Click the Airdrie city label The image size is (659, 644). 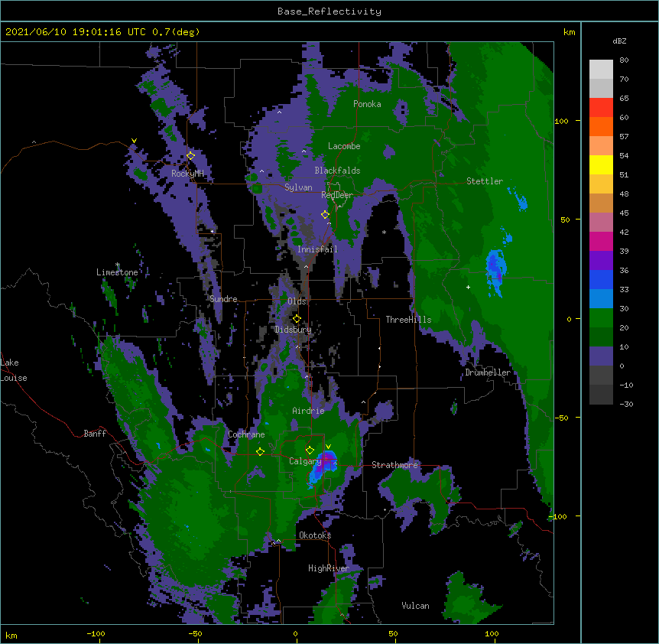coord(309,411)
